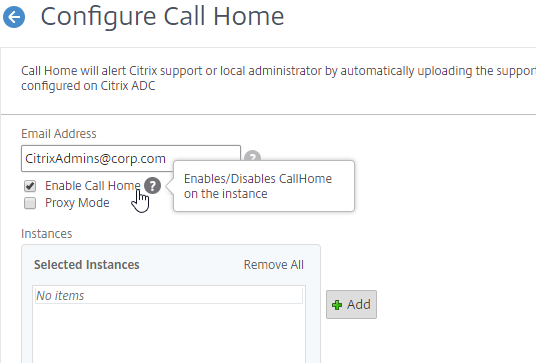
Task: Select the No items row
Action: coord(169,296)
